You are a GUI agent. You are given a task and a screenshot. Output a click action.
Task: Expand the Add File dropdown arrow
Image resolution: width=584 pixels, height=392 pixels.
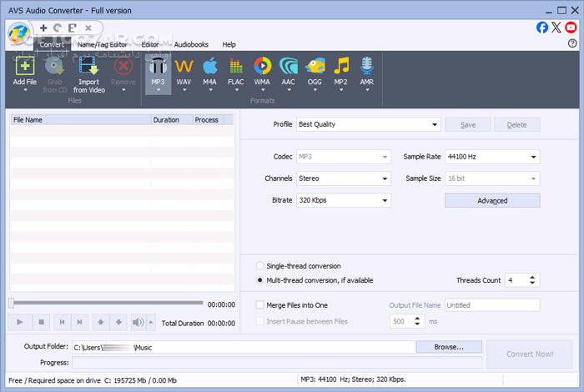tap(25, 90)
